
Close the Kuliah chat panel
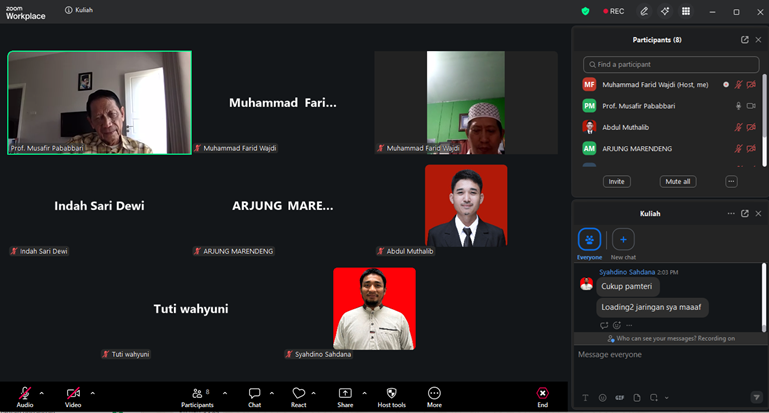(x=758, y=213)
